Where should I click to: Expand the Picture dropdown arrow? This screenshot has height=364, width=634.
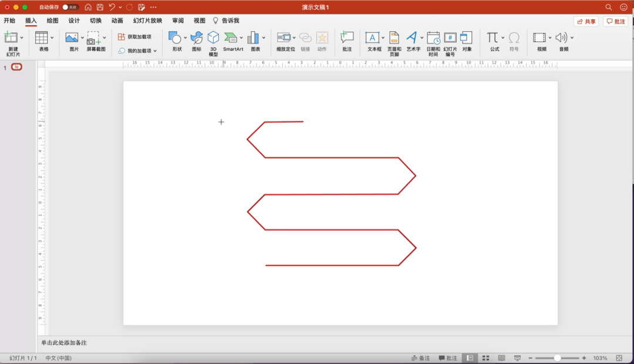83,38
